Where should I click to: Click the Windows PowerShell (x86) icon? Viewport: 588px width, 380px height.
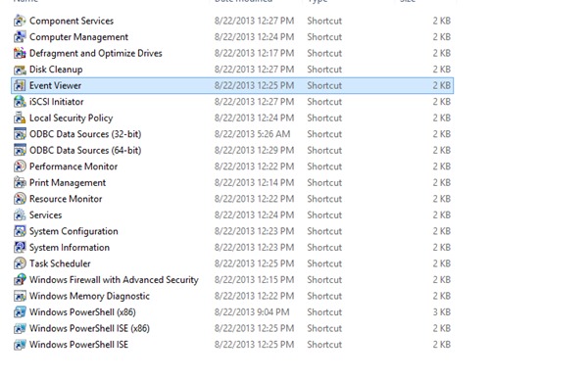tap(20, 312)
